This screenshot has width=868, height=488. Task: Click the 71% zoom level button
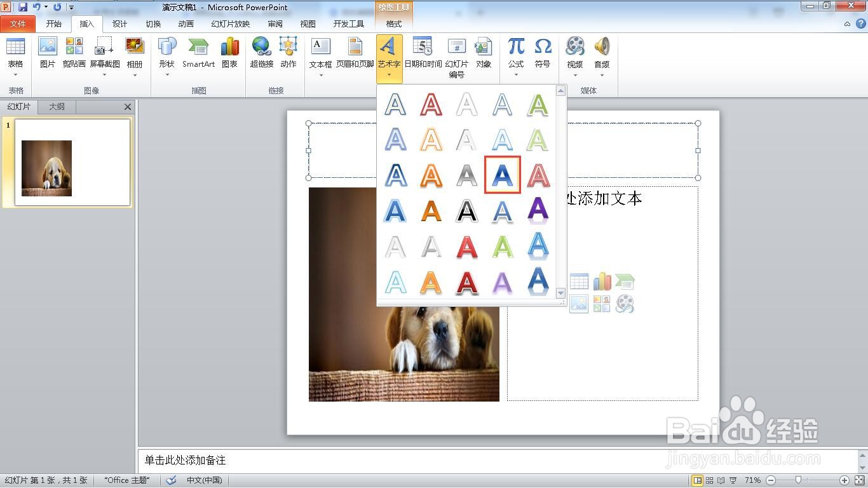point(753,480)
